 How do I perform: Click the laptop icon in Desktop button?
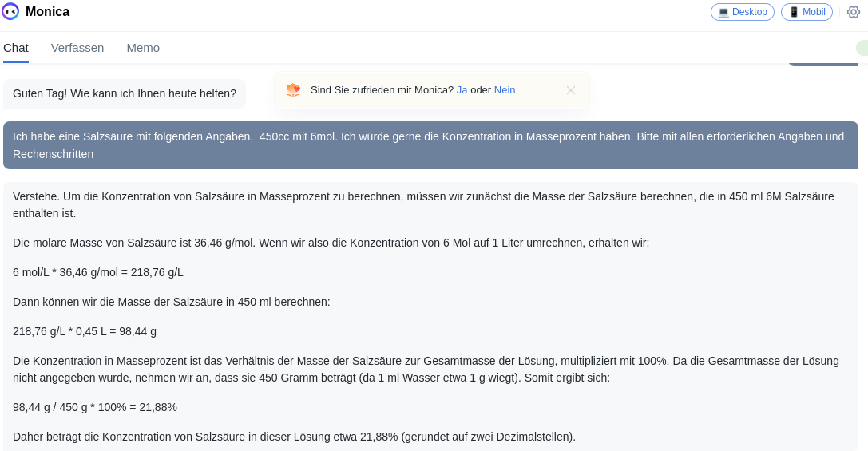(x=723, y=12)
